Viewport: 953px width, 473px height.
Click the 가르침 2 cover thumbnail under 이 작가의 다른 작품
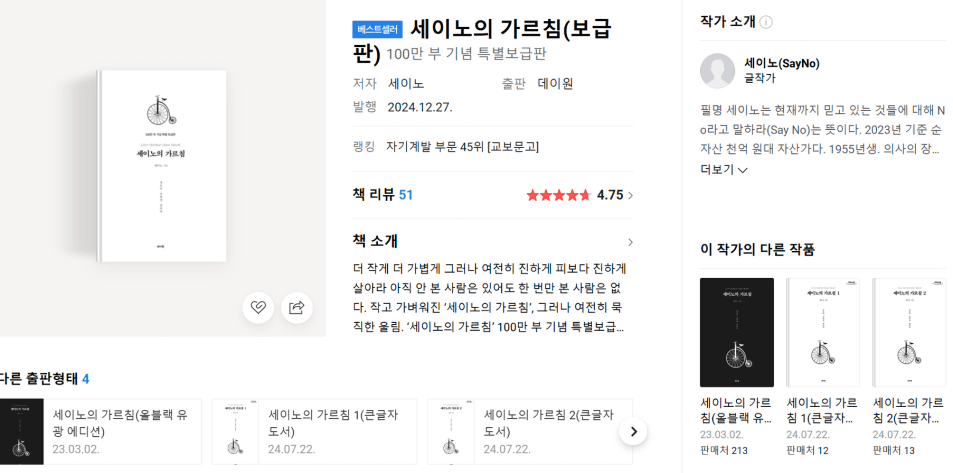point(909,333)
